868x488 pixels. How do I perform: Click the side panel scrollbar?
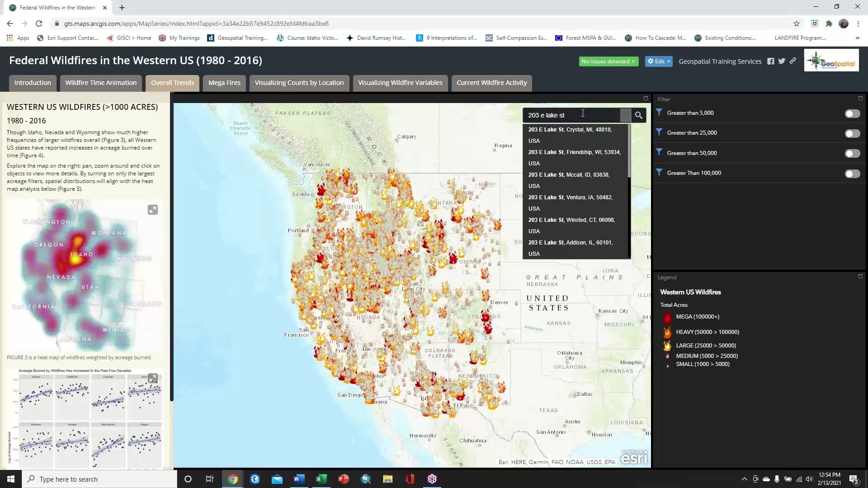pos(171,246)
